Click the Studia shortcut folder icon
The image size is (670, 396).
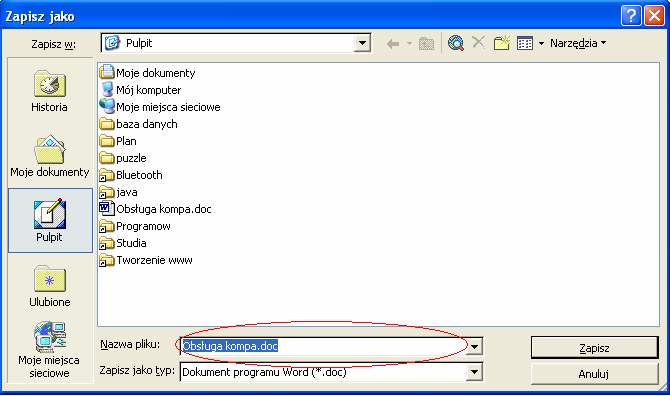pyautogui.click(x=107, y=243)
